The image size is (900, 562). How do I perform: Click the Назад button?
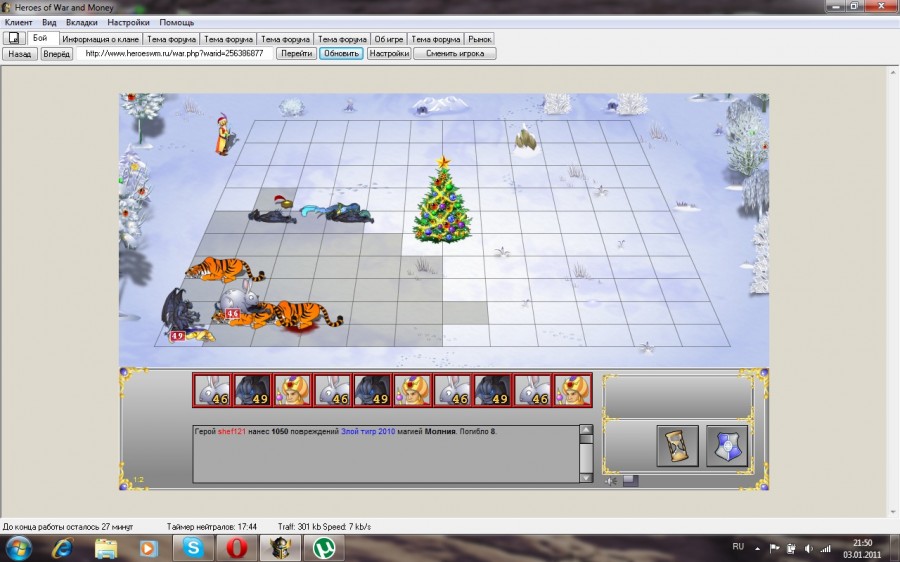(20, 53)
